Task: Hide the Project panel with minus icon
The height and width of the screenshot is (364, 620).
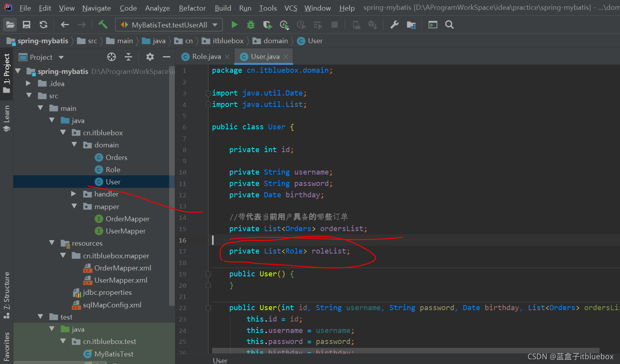Action: (x=166, y=57)
